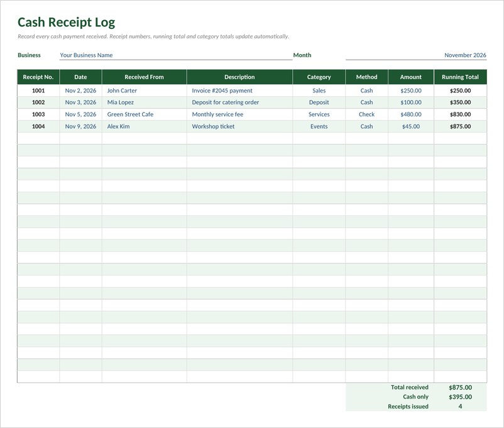Click the Total received label
The image size is (504, 428).
click(x=410, y=388)
